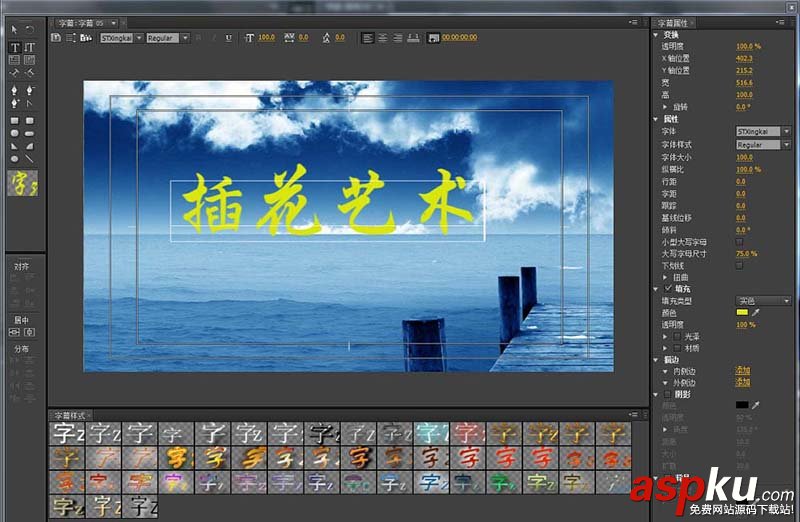Enable the 光泽 sheen checkbox
This screenshot has width=800, height=522.
click(677, 336)
